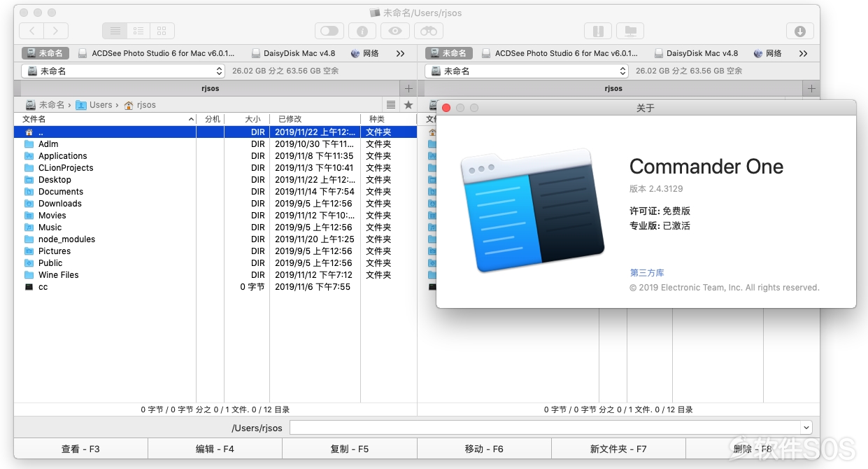The image size is (868, 469).
Task: Open command line history dropdown
Action: (806, 428)
